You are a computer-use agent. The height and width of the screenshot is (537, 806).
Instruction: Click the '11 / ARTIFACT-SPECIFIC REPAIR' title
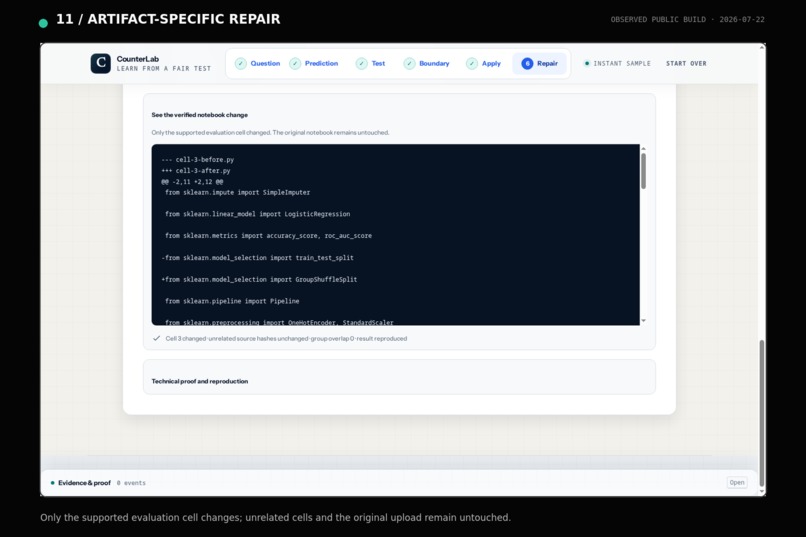pyautogui.click(x=168, y=19)
